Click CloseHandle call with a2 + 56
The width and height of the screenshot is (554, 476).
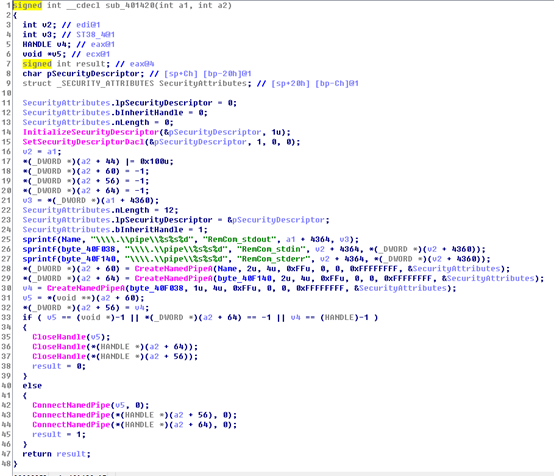tap(115, 357)
